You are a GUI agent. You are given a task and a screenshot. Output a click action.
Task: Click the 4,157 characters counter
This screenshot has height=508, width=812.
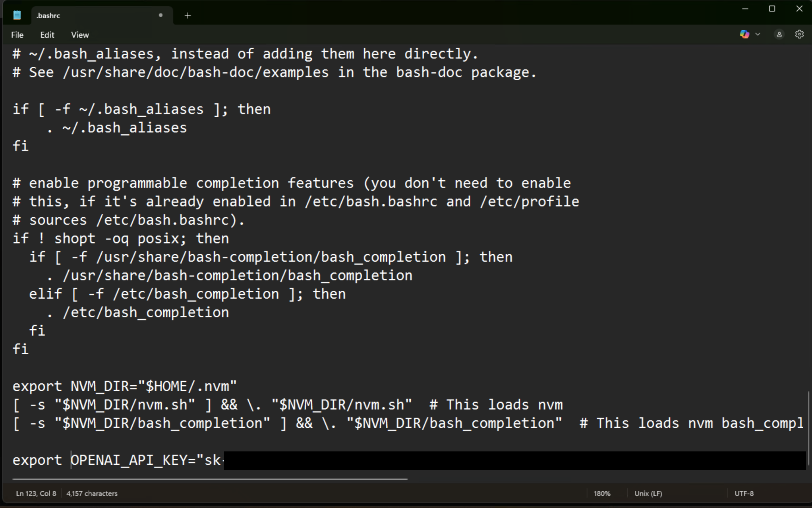pyautogui.click(x=92, y=493)
